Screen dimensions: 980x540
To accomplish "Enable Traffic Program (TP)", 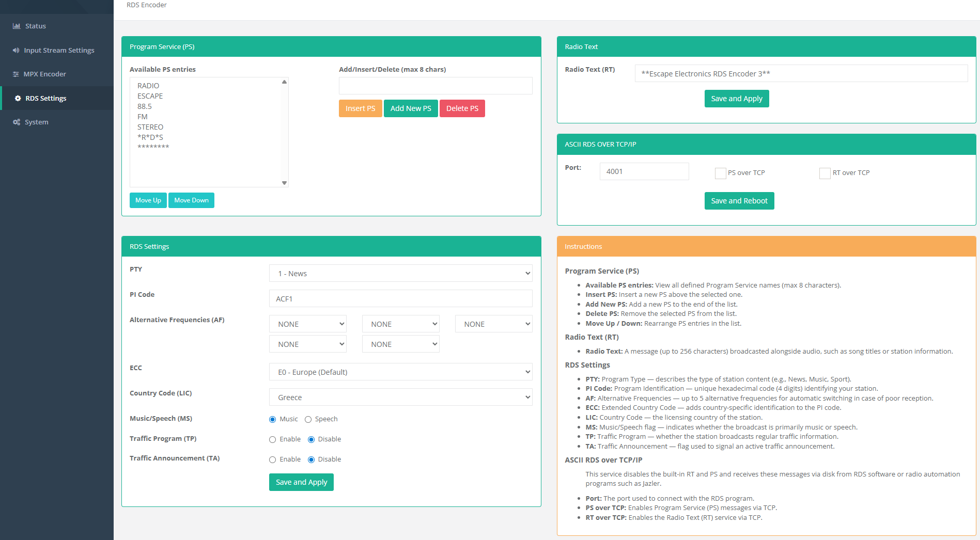I will (x=272, y=440).
